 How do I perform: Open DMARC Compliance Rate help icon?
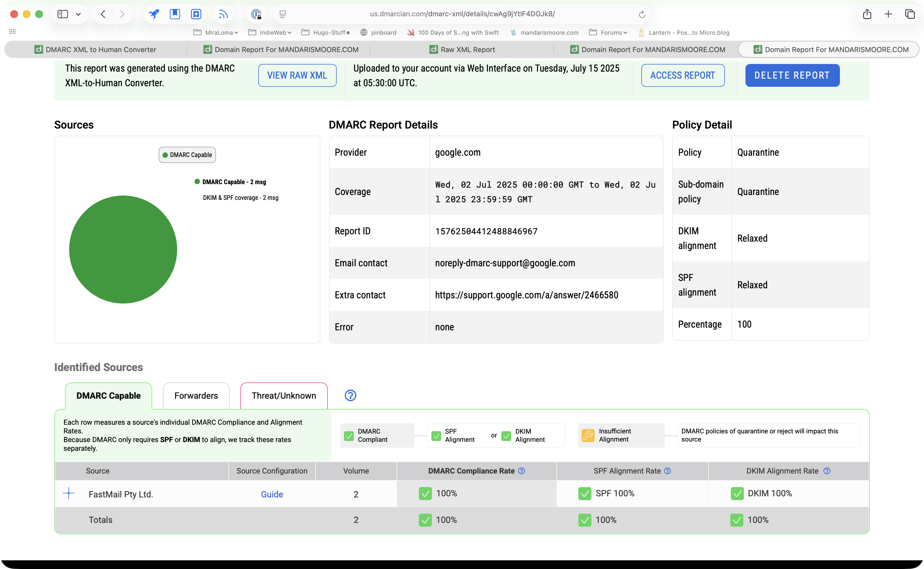(x=521, y=471)
